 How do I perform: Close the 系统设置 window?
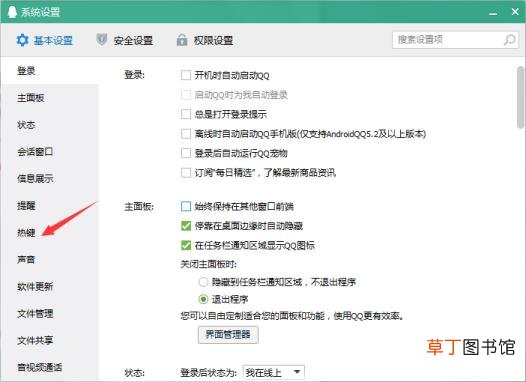click(x=515, y=12)
